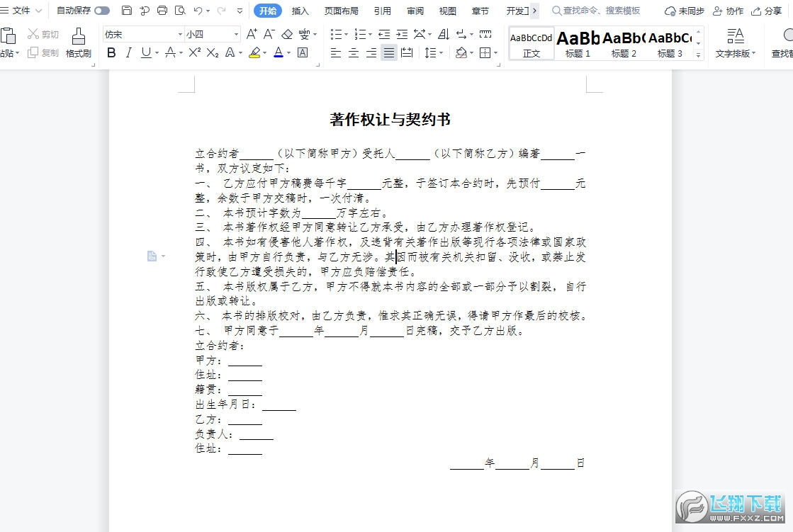
Task: Expand the styles gallery list
Action: tap(699, 55)
